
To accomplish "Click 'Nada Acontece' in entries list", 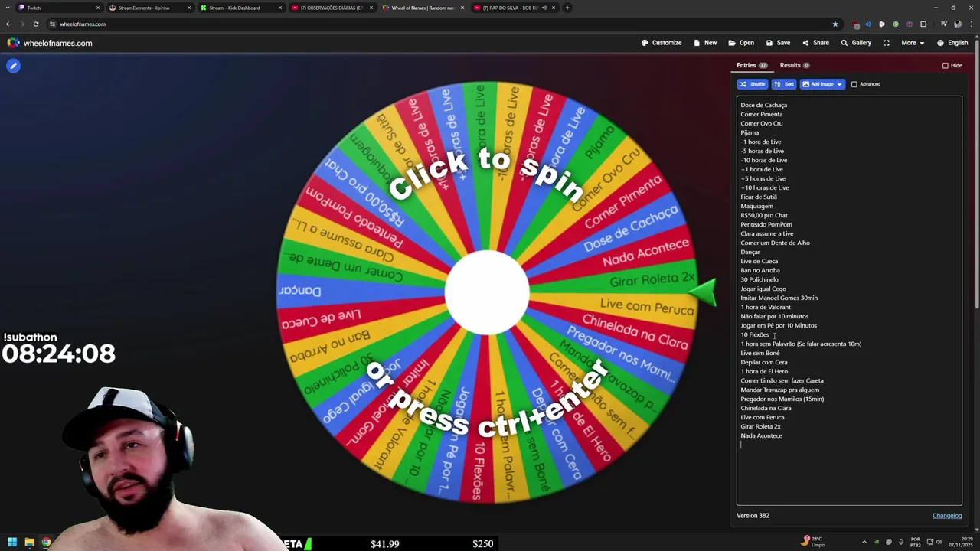I will (761, 435).
